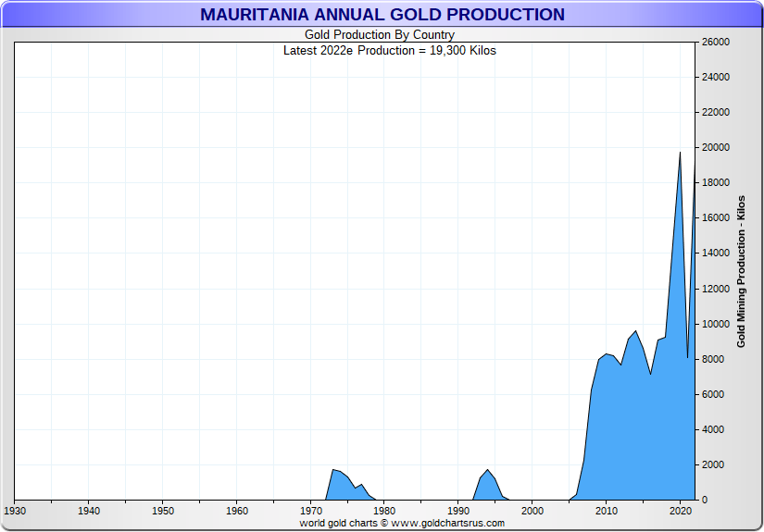764x532 pixels.
Task: Select the 1990 label on the x-axis
Action: pos(458,511)
